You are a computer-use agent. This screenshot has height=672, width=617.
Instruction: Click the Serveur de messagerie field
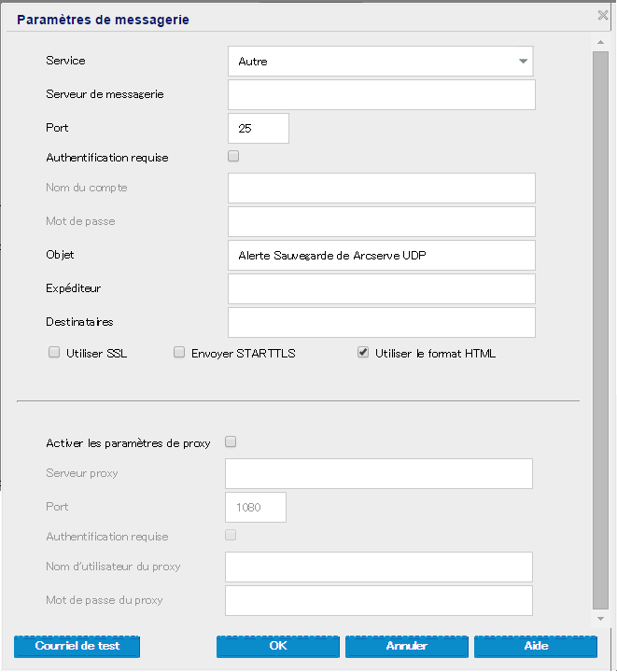[381, 95]
